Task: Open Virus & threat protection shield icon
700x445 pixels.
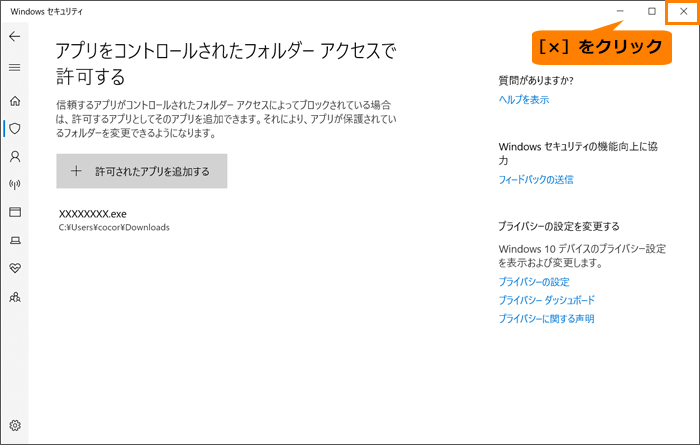Action: point(15,129)
